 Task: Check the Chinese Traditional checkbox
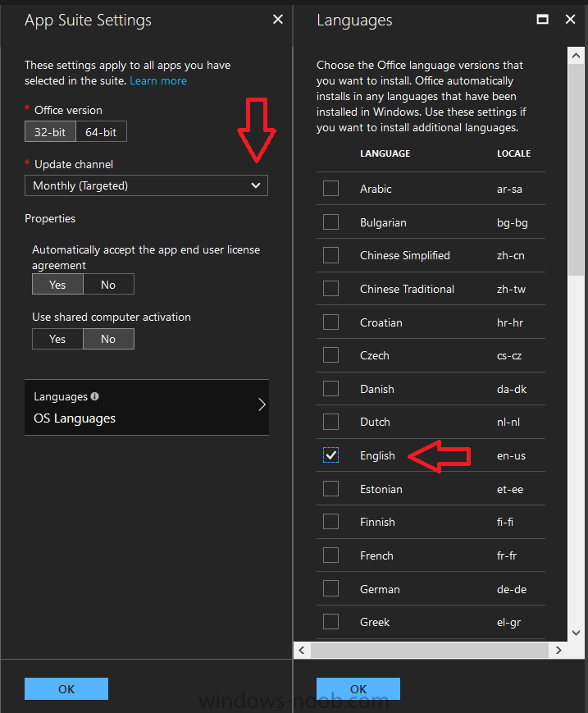click(330, 288)
